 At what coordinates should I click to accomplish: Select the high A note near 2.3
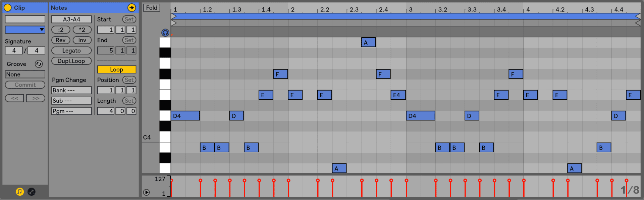369,42
